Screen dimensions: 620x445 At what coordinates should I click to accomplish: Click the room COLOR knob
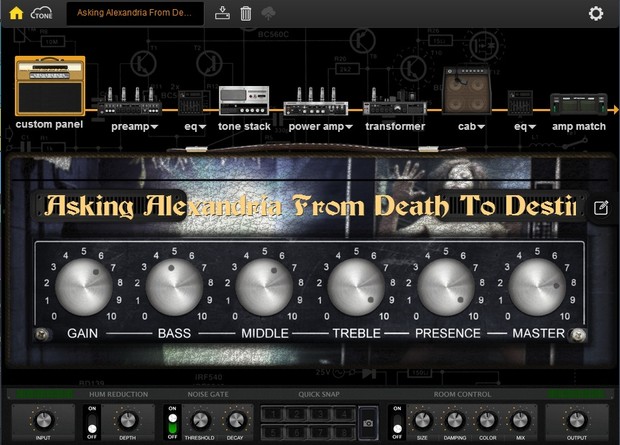pos(488,420)
